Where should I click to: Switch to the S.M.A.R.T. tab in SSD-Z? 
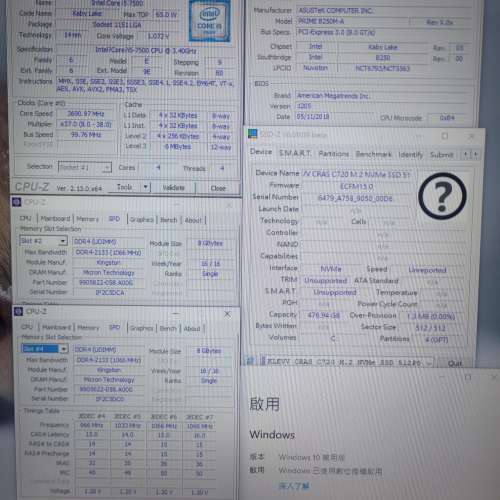point(295,153)
